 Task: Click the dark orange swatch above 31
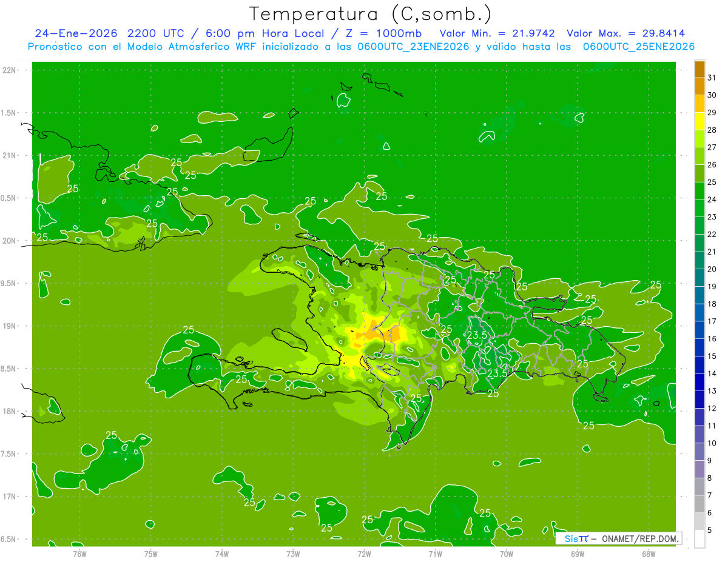[x=699, y=69]
